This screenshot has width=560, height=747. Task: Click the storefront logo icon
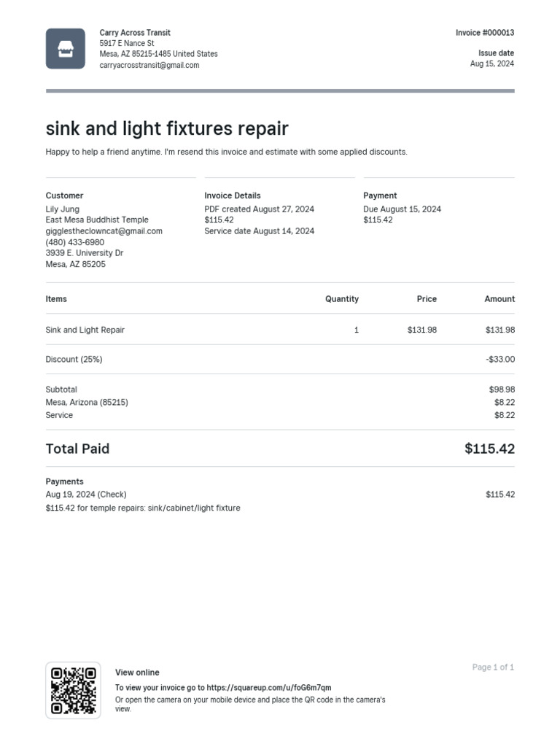click(x=66, y=49)
